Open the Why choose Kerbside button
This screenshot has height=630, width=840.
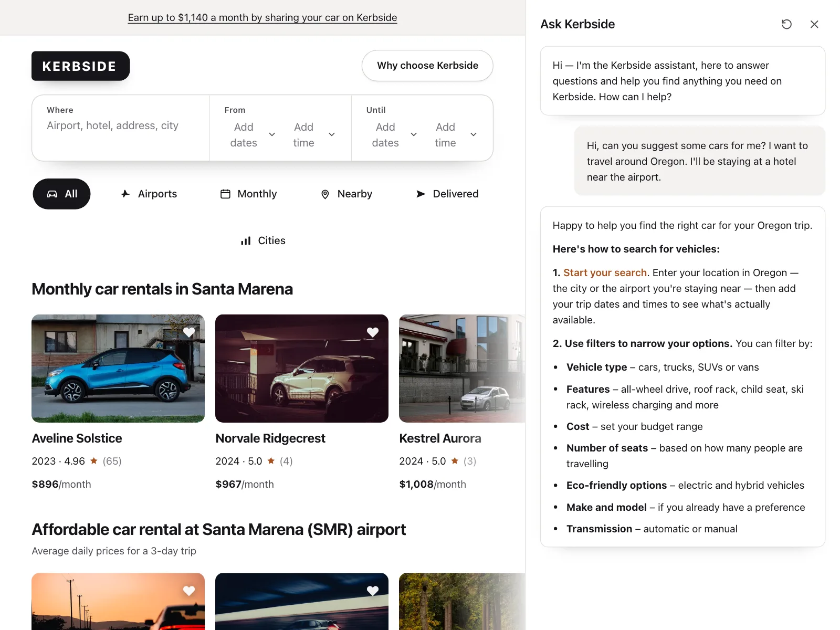click(427, 66)
